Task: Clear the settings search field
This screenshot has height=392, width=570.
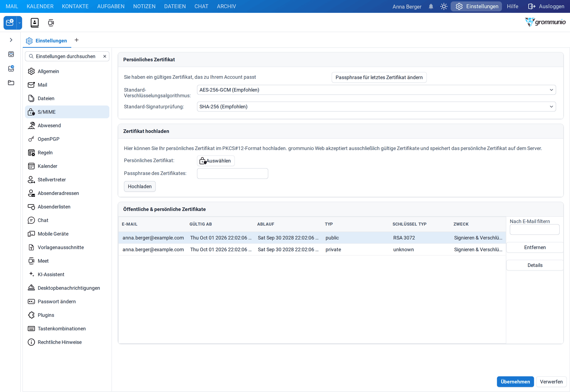Action: click(x=105, y=56)
